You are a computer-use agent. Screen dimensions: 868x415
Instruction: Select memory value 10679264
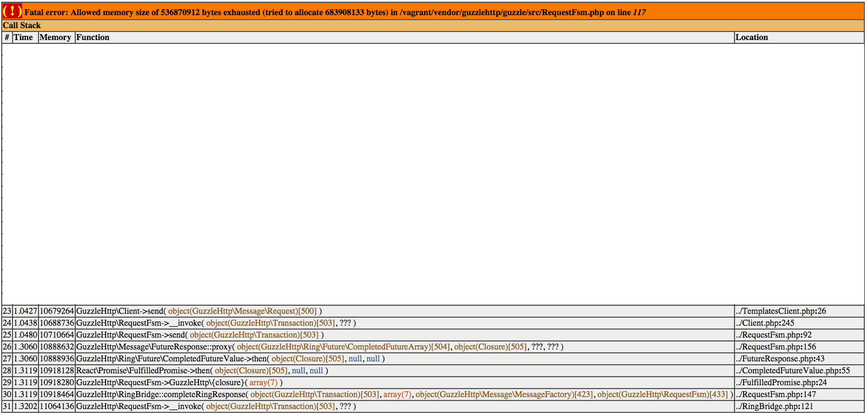(57, 311)
